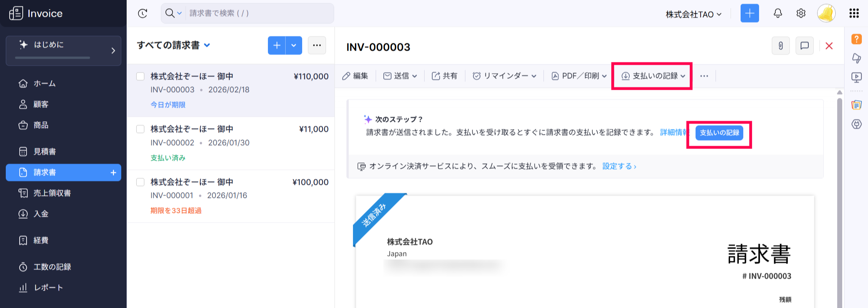Image resolution: width=868 pixels, height=308 pixels.
Task: Open 売上領収書 from the sidebar
Action: [52, 193]
